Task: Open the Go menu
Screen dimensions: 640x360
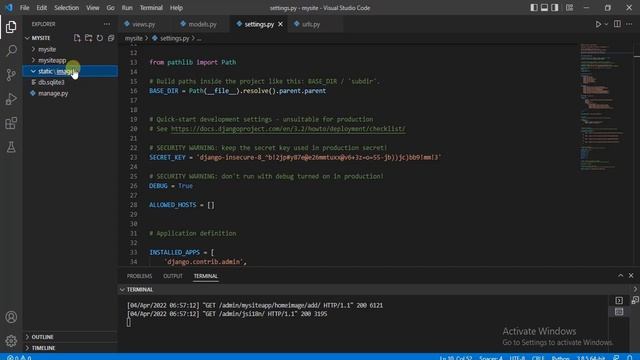Action: (x=110, y=8)
